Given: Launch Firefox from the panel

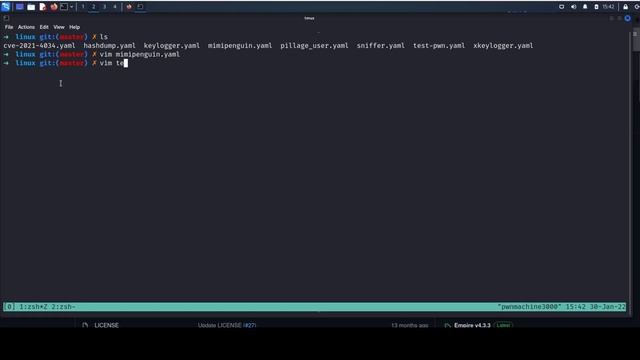Looking at the screenshot, I should tap(53, 7).
